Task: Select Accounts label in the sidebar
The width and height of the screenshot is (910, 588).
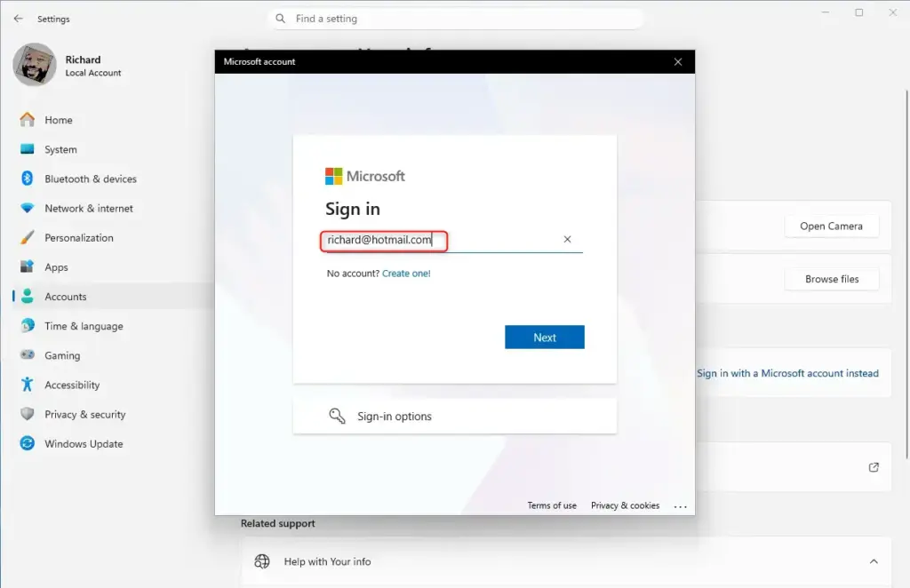Action: (x=66, y=297)
